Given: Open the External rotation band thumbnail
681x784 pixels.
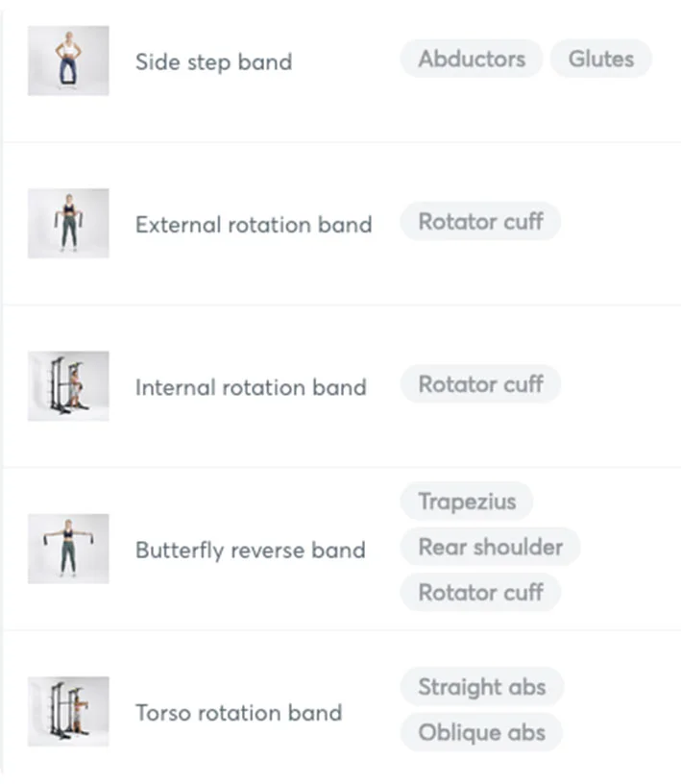Looking at the screenshot, I should (68, 223).
